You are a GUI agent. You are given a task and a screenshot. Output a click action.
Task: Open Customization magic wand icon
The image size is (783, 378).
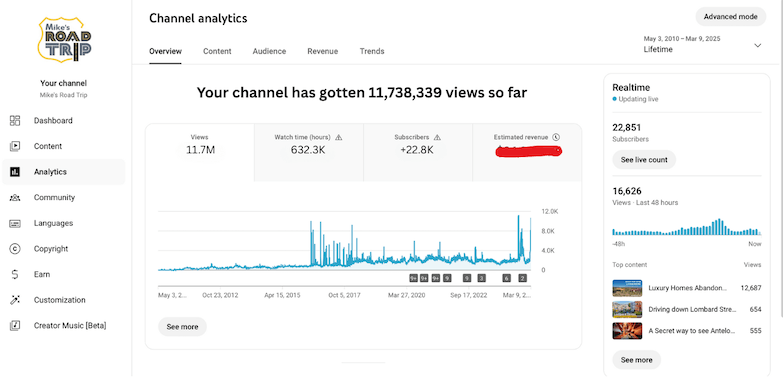[x=15, y=300]
